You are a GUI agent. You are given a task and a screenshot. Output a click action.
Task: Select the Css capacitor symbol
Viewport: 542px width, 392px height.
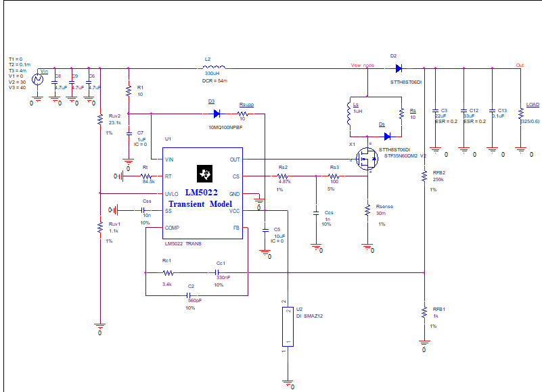coord(143,210)
